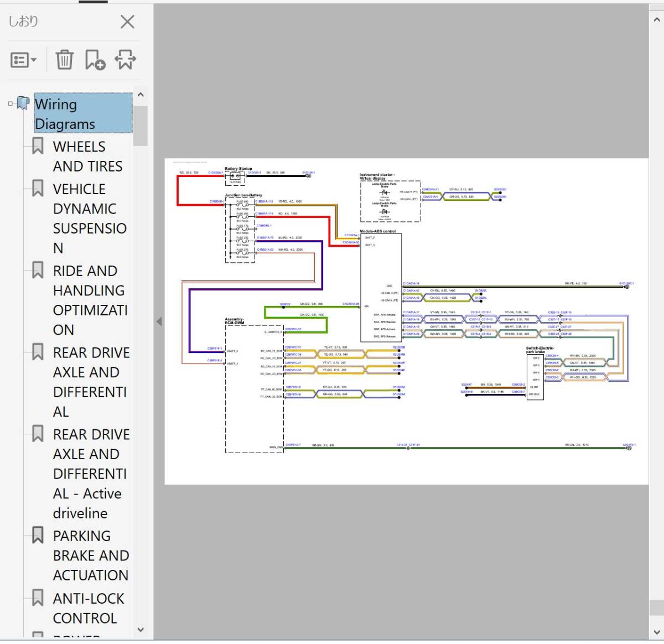Open the VEHICLE DYNAMIC SUSPENSION bookmark
The height and width of the screenshot is (644, 664).
[90, 219]
